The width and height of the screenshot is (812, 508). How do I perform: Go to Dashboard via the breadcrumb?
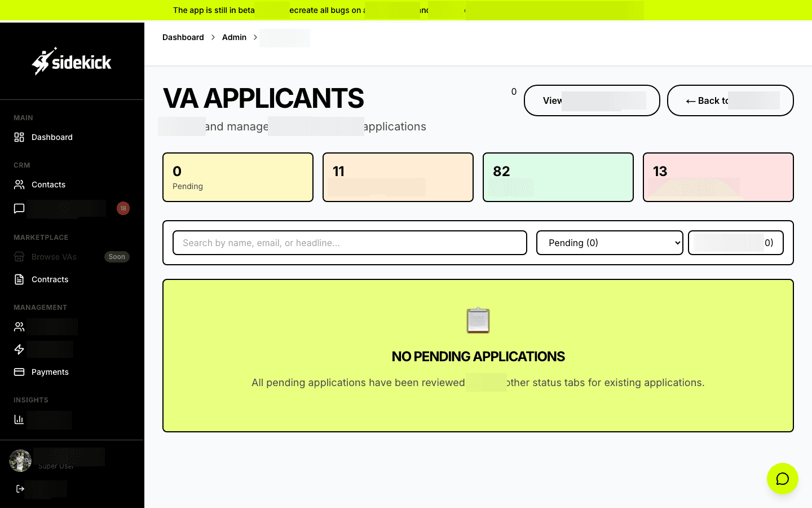(x=183, y=37)
